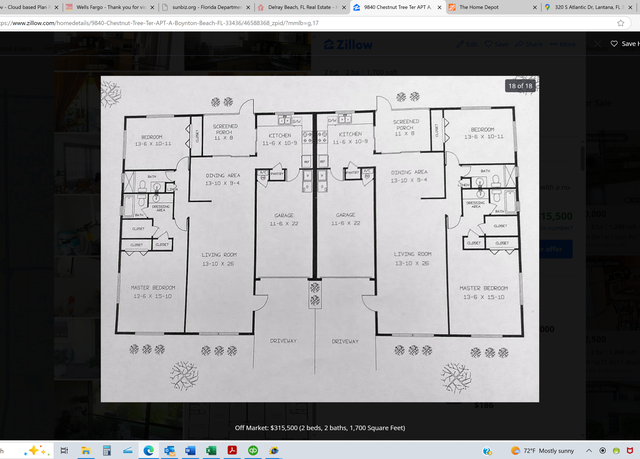This screenshot has height=459, width=640.
Task: Click the floor plan photo in lightbox
Action: pyautogui.click(x=320, y=239)
